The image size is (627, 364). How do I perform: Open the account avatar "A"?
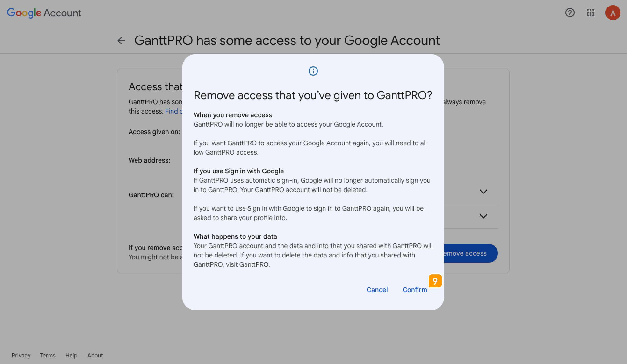tap(613, 13)
